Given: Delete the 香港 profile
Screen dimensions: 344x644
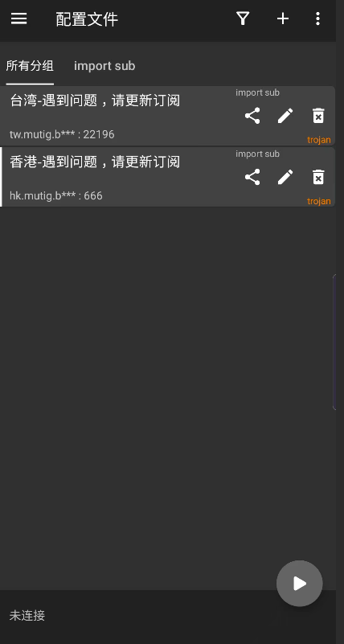Looking at the screenshot, I should (318, 177).
